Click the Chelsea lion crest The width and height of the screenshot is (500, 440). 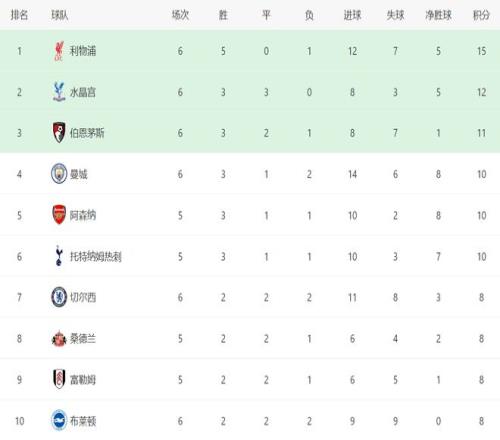click(59, 297)
